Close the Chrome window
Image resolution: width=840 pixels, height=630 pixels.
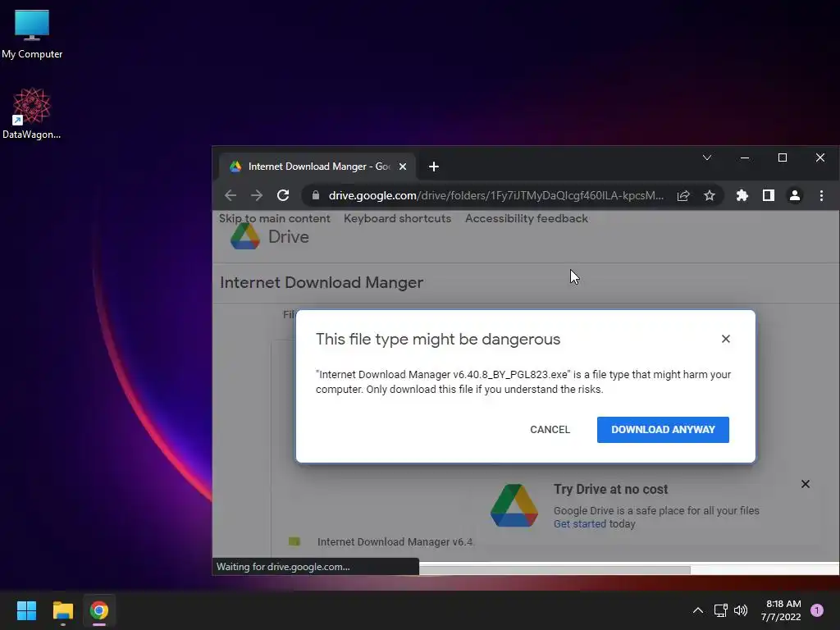820,157
